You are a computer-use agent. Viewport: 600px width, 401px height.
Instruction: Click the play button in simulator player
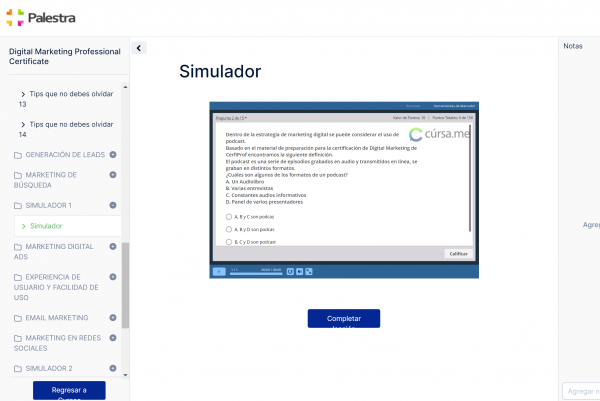[219, 271]
